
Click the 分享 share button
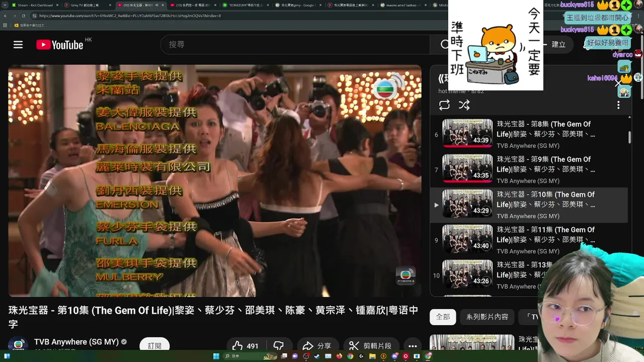317,346
